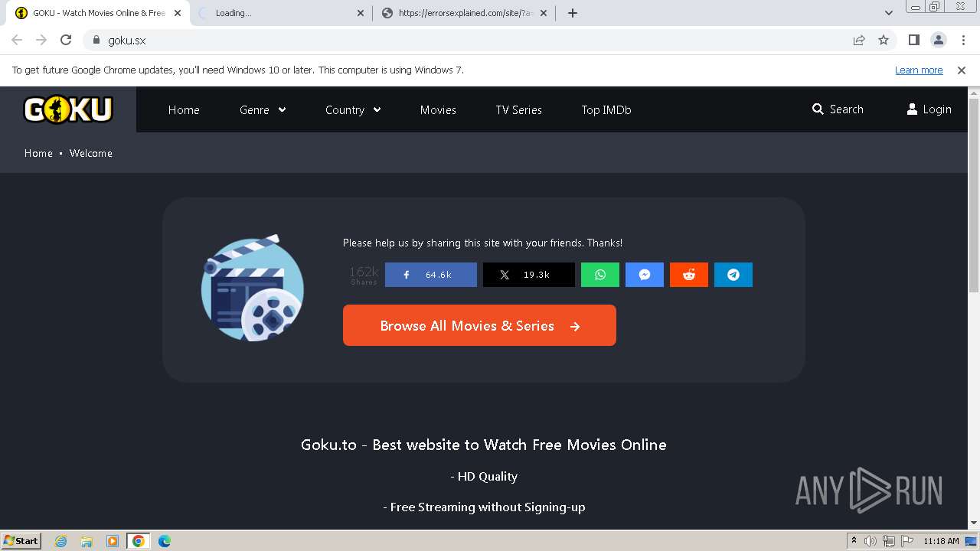The width and height of the screenshot is (980, 551).
Task: Close the GOKU tab
Action: [178, 13]
